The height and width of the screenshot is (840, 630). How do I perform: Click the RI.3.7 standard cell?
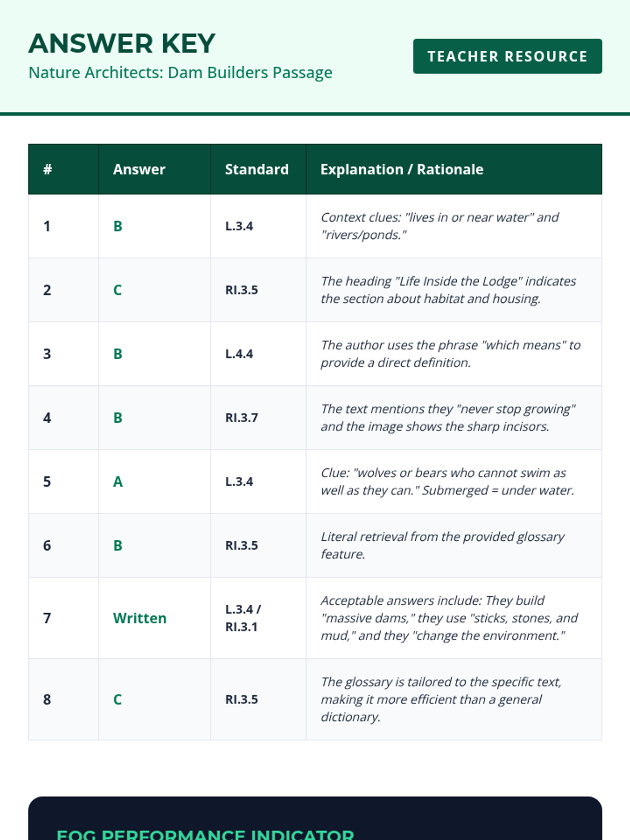(241, 418)
